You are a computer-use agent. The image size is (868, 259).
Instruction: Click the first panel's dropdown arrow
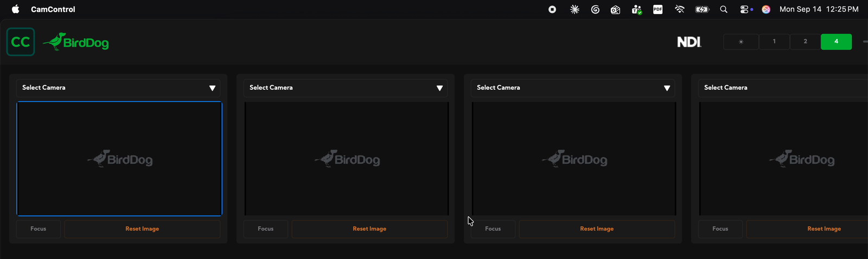212,88
